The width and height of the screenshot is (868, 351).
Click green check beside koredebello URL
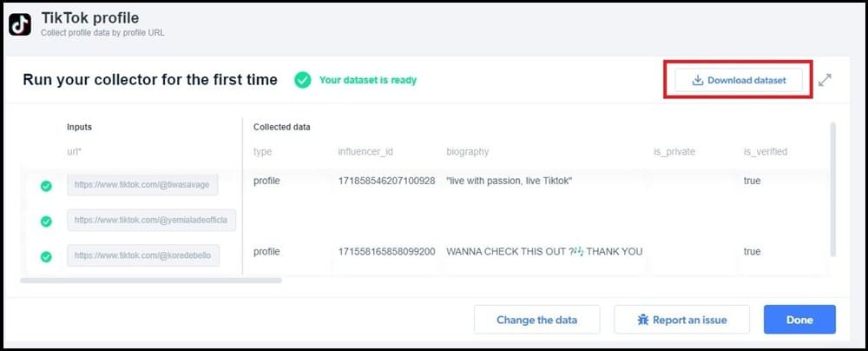tap(47, 257)
